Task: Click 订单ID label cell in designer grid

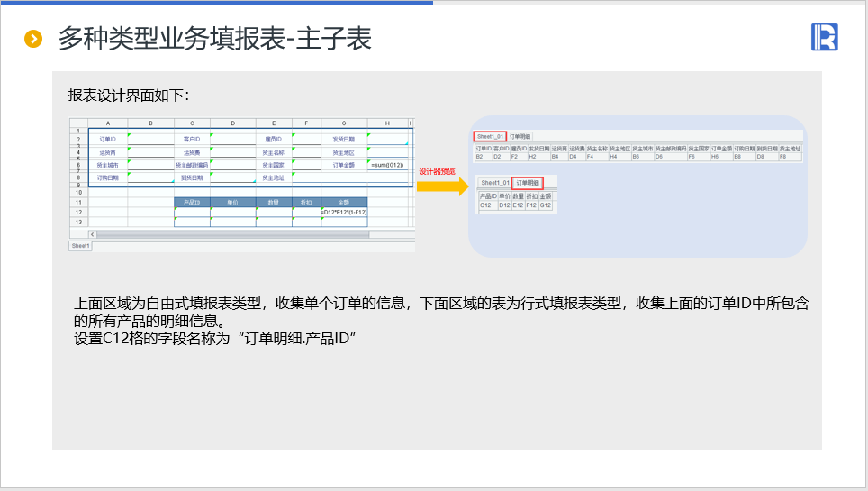Action: click(108, 139)
